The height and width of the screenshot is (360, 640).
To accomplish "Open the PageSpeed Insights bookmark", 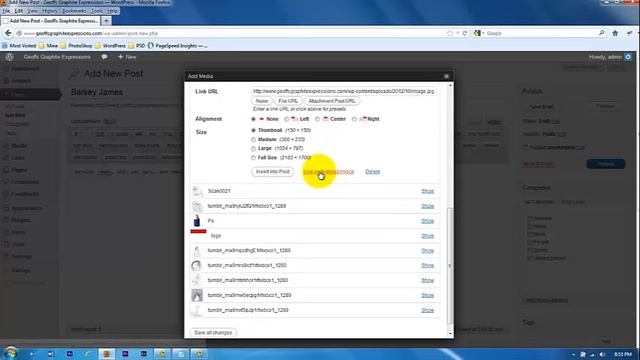I will [178, 46].
